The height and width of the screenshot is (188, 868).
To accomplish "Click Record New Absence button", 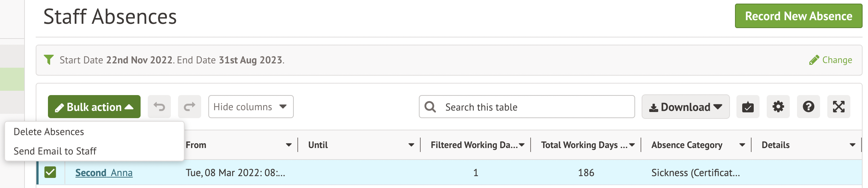I will tap(798, 16).
